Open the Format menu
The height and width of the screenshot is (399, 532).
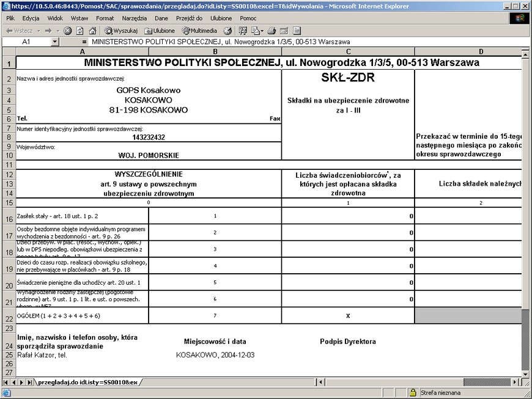click(105, 18)
